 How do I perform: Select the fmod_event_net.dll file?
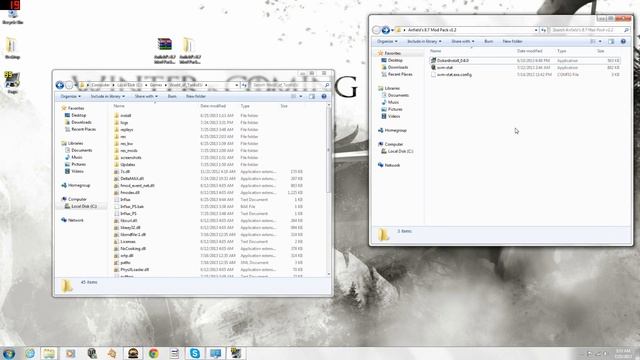(137, 186)
